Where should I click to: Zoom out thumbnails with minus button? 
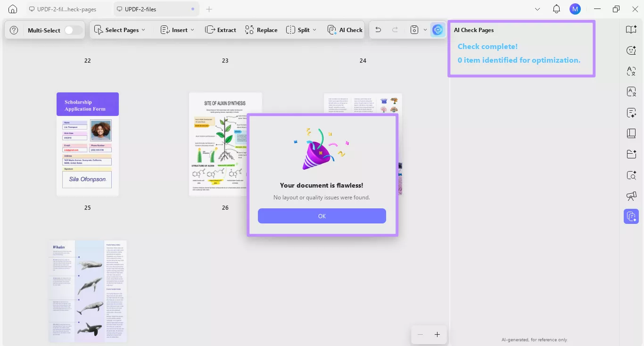point(420,335)
